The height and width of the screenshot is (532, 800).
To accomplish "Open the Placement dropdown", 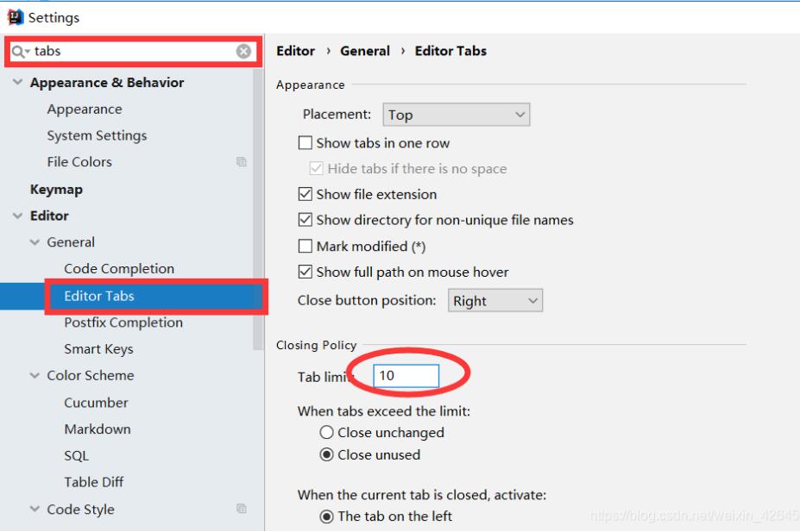I will (456, 115).
